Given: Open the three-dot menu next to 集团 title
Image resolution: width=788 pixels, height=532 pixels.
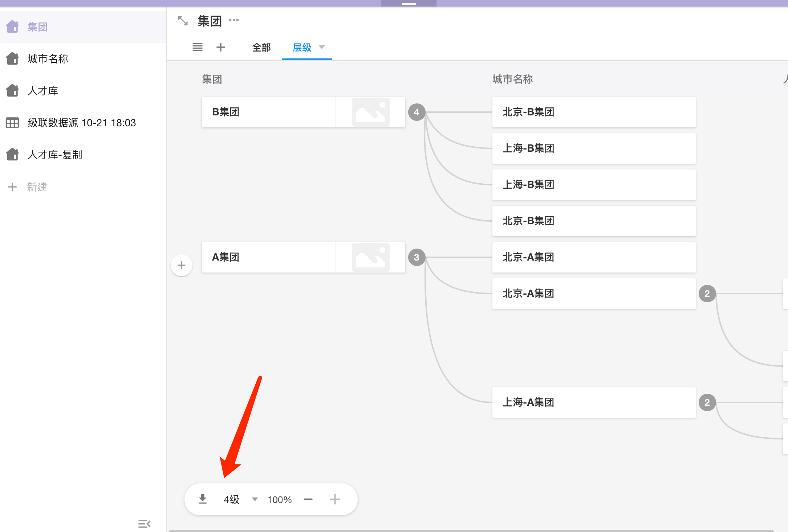Looking at the screenshot, I should coord(234,20).
